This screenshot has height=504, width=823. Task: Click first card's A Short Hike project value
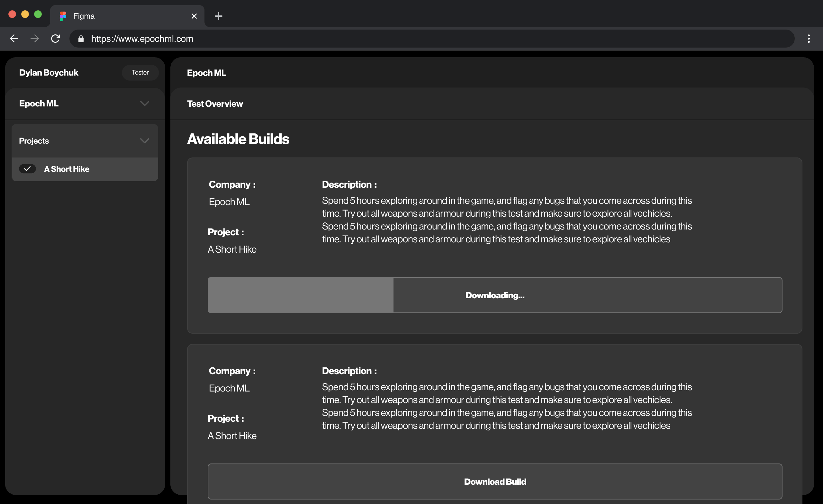tap(232, 249)
